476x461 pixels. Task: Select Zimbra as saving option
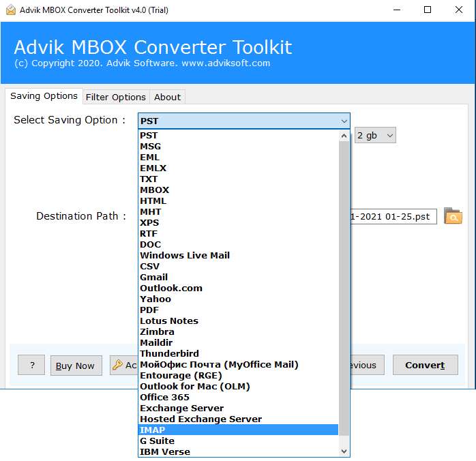click(238, 332)
